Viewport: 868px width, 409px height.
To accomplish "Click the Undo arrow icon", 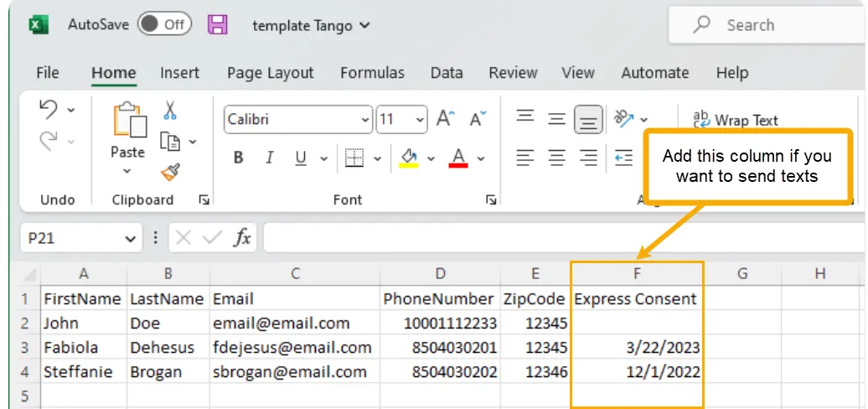I will click(49, 110).
